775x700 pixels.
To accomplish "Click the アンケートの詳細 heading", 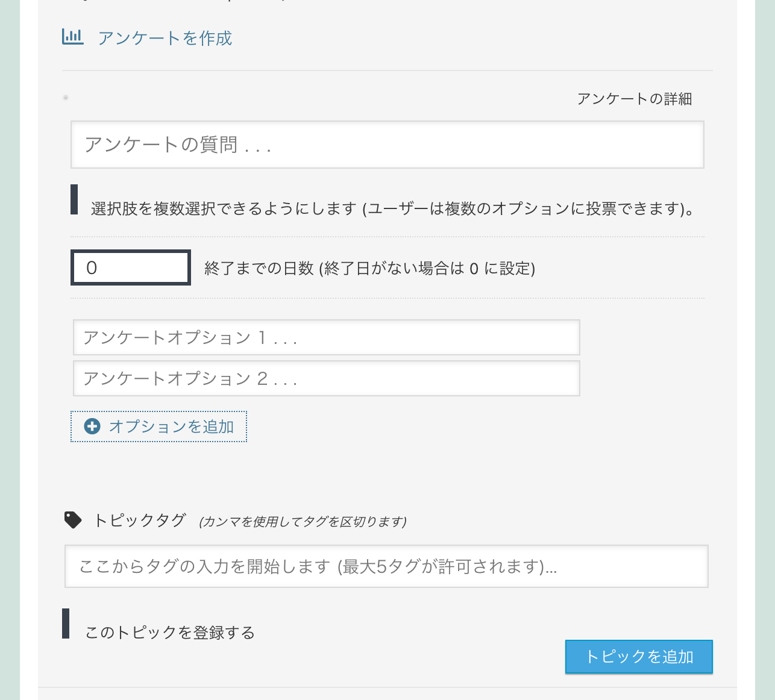I will point(635,99).
